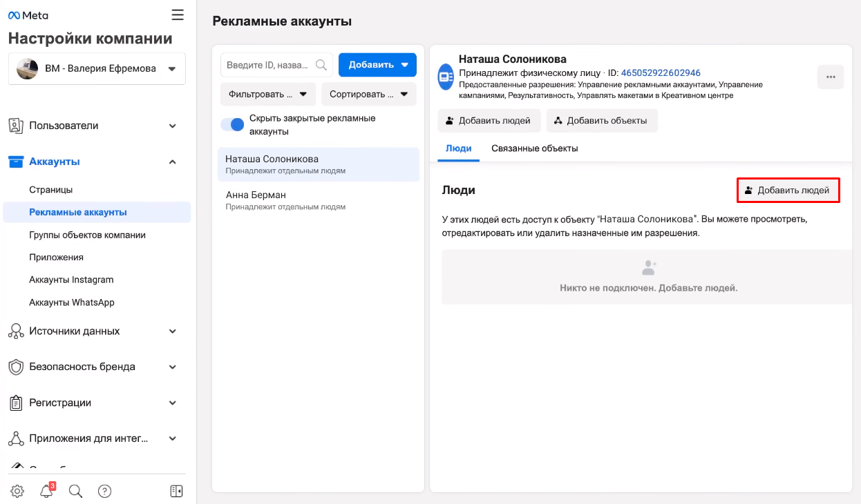
Task: Click the magnifier icon in the search field
Action: point(321,65)
